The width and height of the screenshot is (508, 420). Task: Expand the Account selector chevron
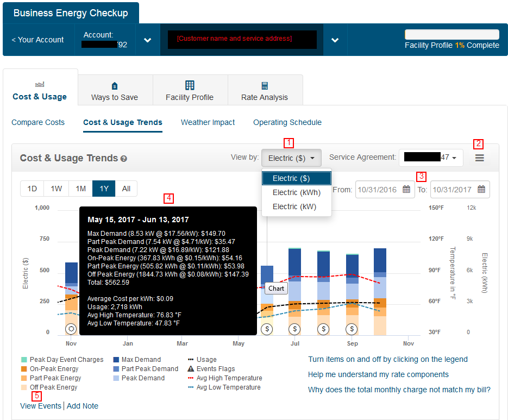tap(147, 40)
